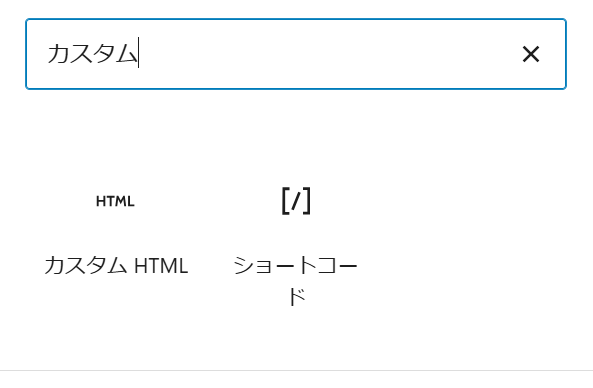Clear the block search with X icon
This screenshot has width=593, height=388.
point(531,54)
